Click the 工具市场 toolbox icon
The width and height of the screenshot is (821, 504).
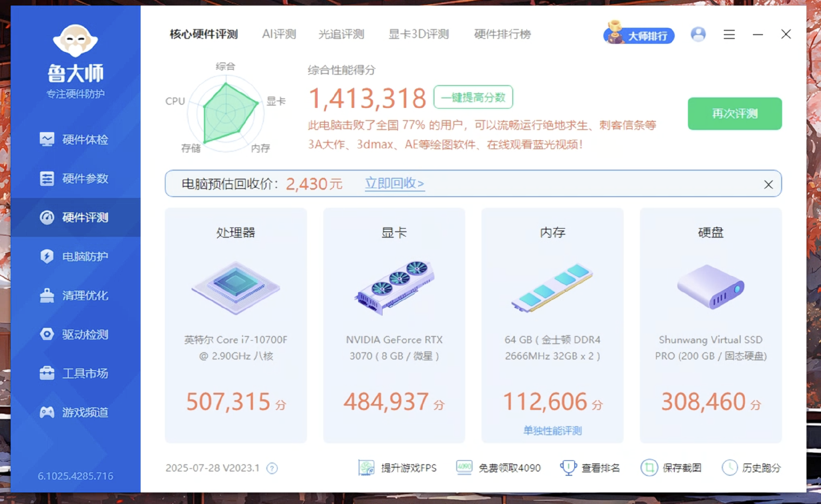pos(47,373)
